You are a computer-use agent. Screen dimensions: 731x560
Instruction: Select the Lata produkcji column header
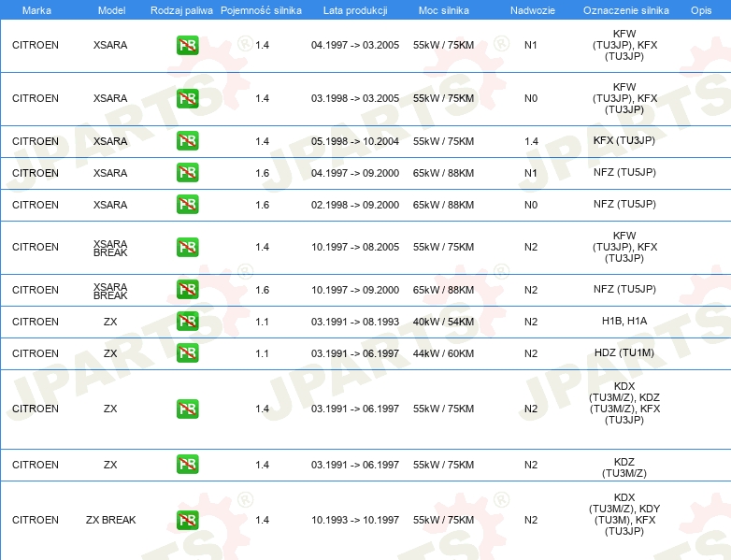355,10
